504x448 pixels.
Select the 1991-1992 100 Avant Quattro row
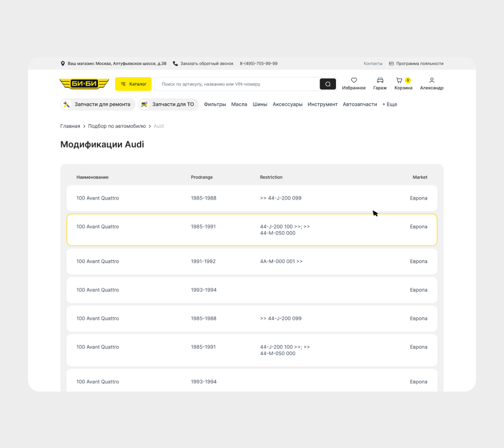(x=251, y=261)
